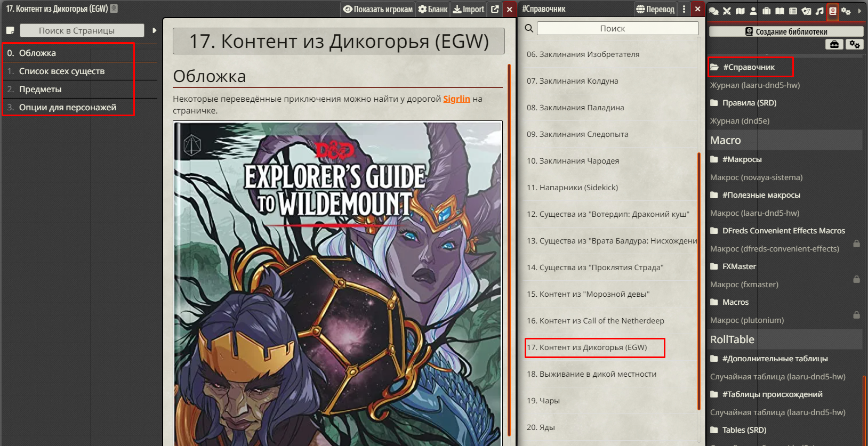868x446 pixels.
Task: Open entry 11. Напарники (Sidekick)
Action: pyautogui.click(x=610, y=188)
